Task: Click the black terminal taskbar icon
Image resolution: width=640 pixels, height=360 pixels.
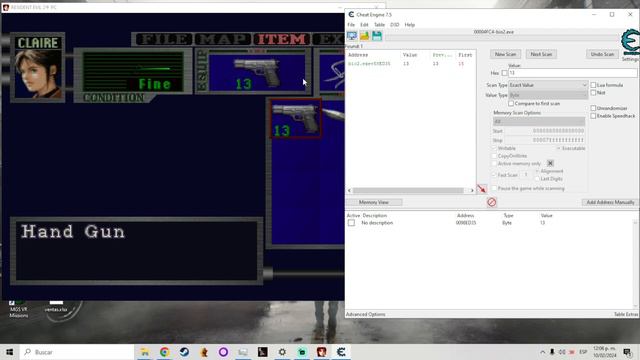Action: click(262, 352)
